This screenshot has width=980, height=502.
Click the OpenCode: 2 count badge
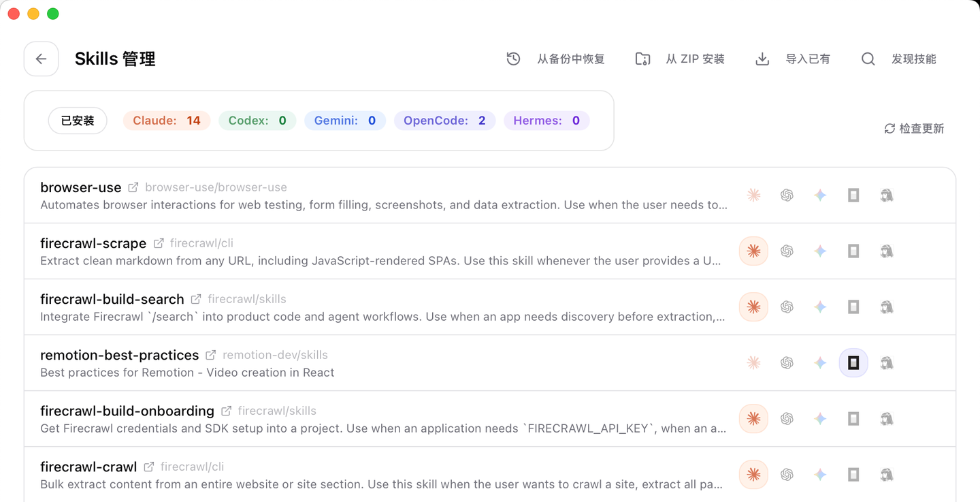[x=444, y=121]
